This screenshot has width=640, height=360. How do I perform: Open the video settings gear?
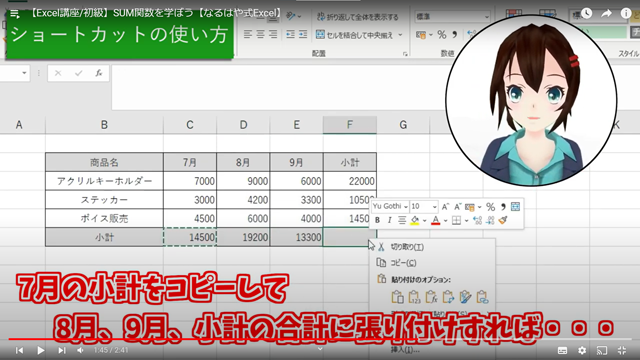[x=582, y=350]
